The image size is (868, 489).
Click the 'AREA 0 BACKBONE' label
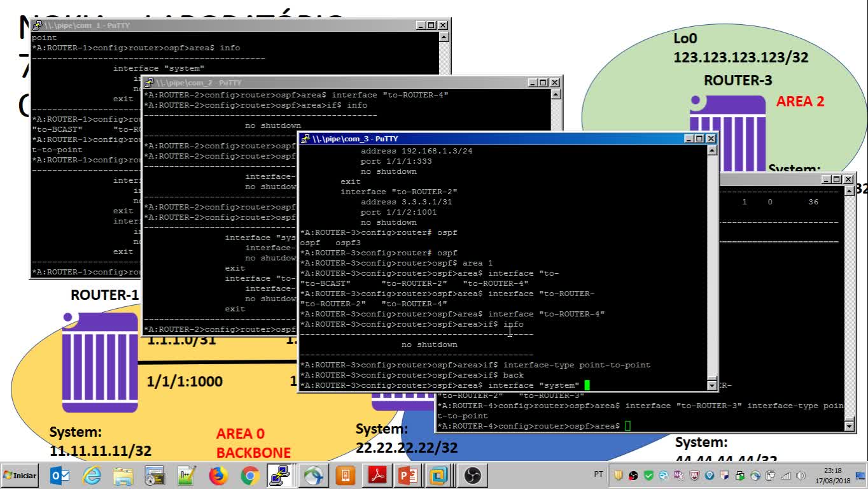pyautogui.click(x=253, y=443)
